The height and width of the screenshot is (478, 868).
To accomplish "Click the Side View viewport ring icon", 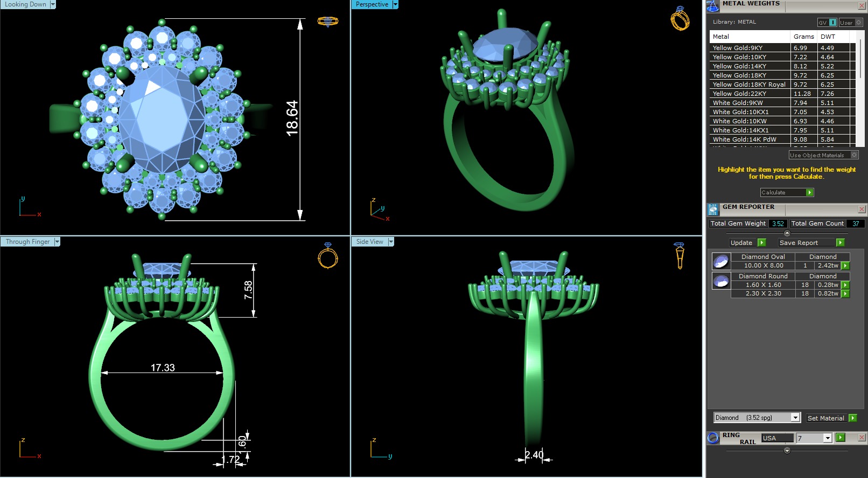I will [680, 255].
